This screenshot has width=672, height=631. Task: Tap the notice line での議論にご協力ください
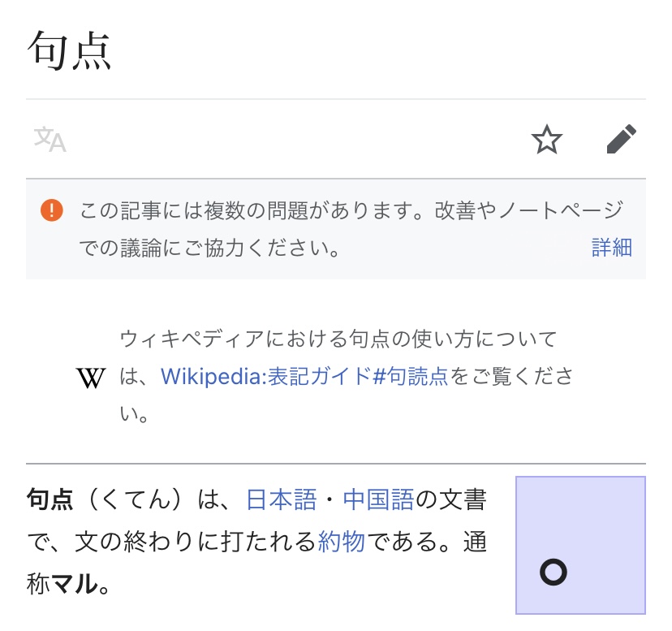209,248
